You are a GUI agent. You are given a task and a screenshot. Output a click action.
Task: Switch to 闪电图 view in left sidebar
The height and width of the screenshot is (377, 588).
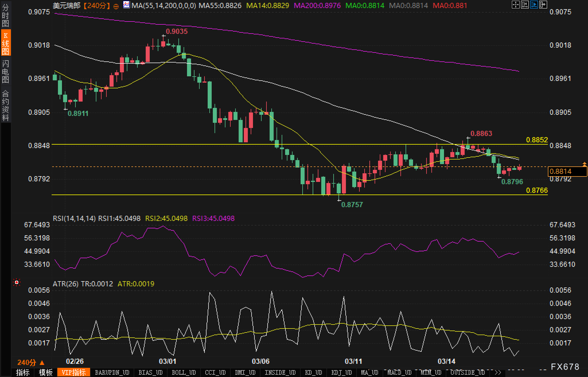[5, 71]
